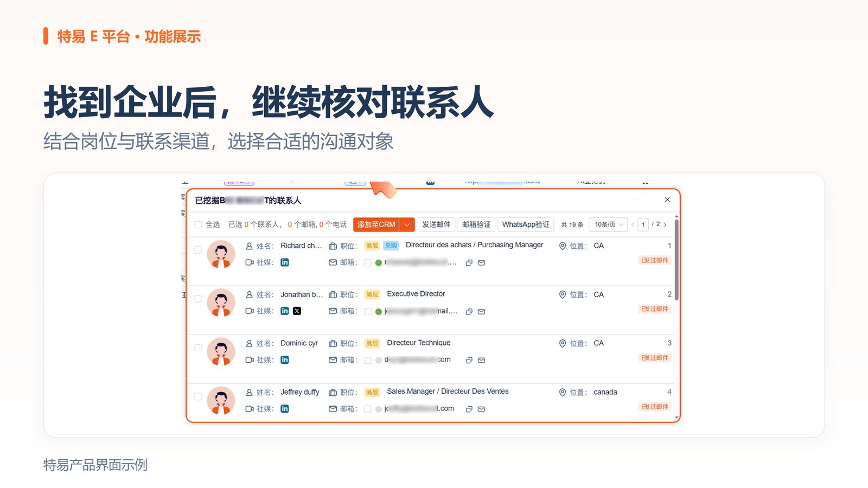This screenshot has width=868, height=488.
Task: Click the name Dominic cyr
Action: click(x=299, y=343)
